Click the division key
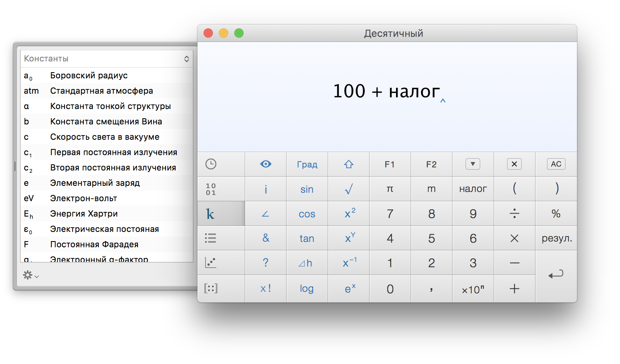Viewport: 620px width, 364px height. [515, 213]
